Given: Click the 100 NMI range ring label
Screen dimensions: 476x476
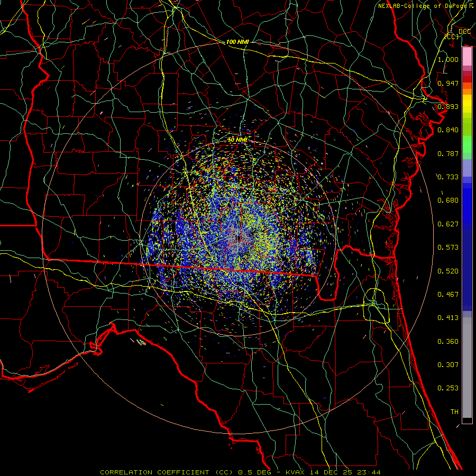Looking at the screenshot, I should (237, 42).
